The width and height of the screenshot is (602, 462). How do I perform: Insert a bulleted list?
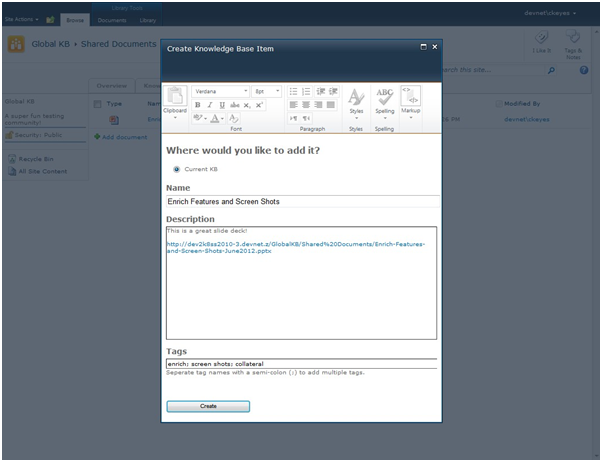(x=293, y=91)
